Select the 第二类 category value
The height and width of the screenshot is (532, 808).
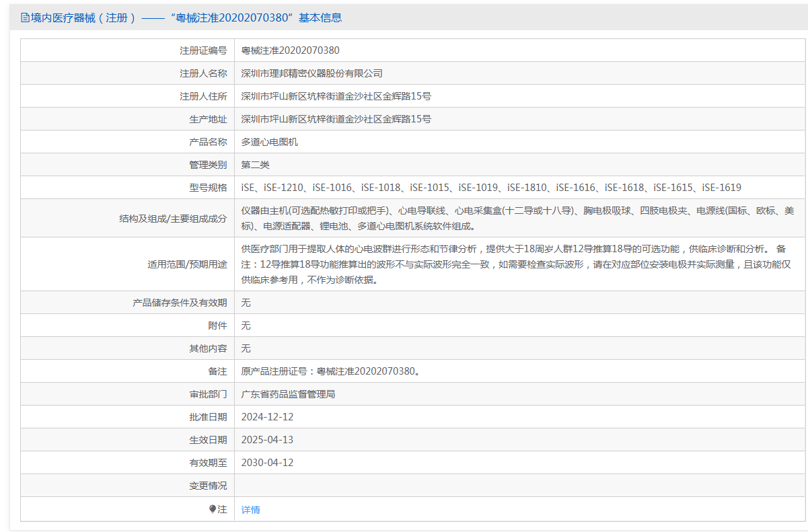click(256, 165)
